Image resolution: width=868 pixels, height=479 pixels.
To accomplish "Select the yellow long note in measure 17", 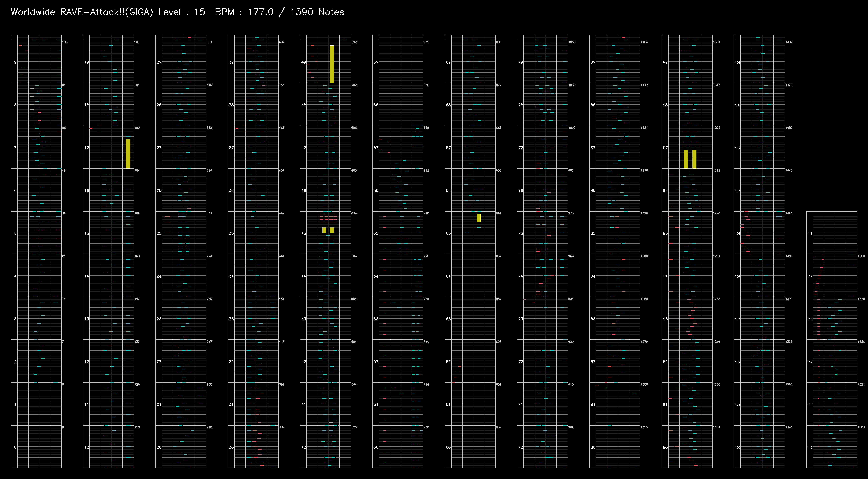I will pos(128,154).
